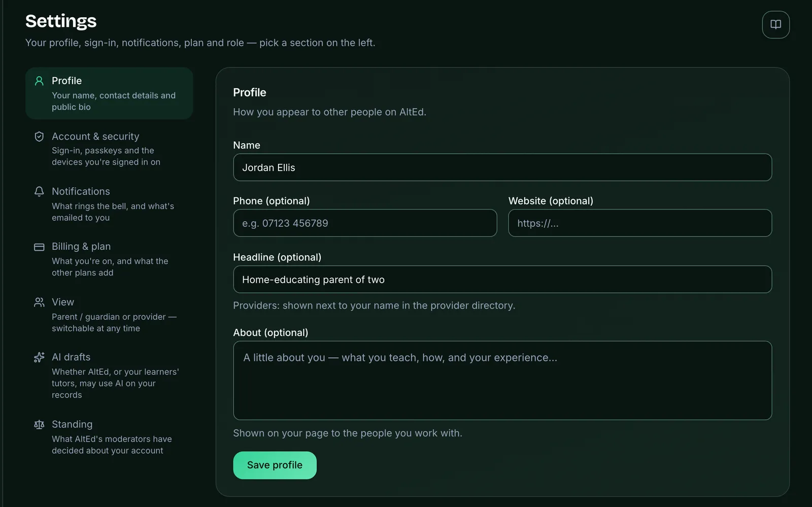812x507 pixels.
Task: Open the Account & security section
Action: (x=109, y=149)
